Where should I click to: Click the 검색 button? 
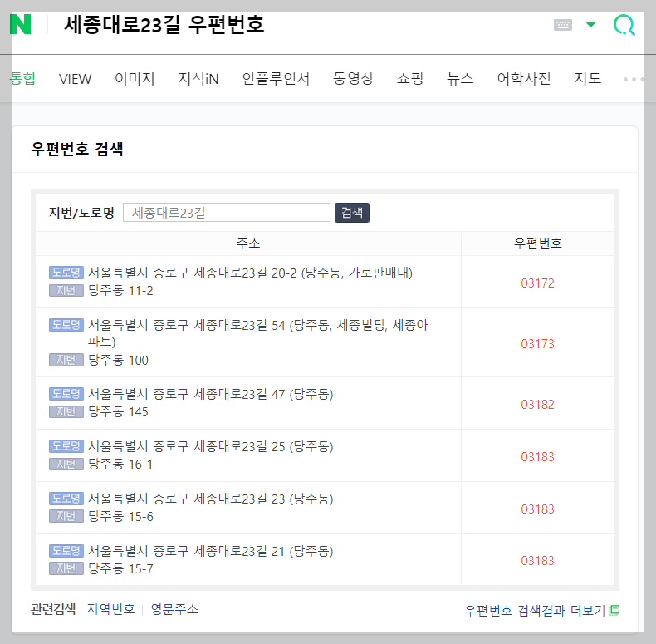pos(352,213)
